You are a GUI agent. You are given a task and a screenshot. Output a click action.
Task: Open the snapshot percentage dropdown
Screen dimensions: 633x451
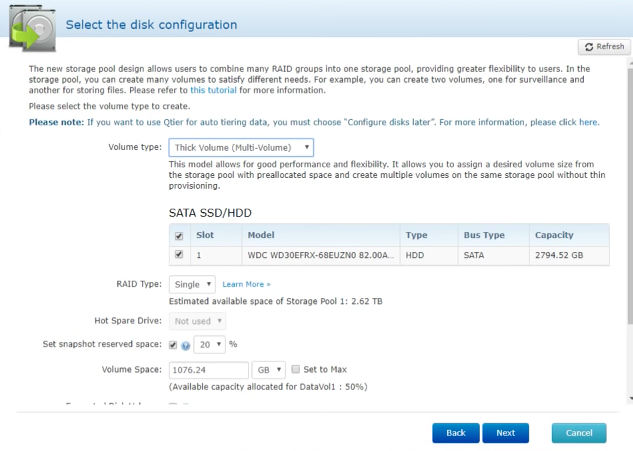[x=210, y=344]
